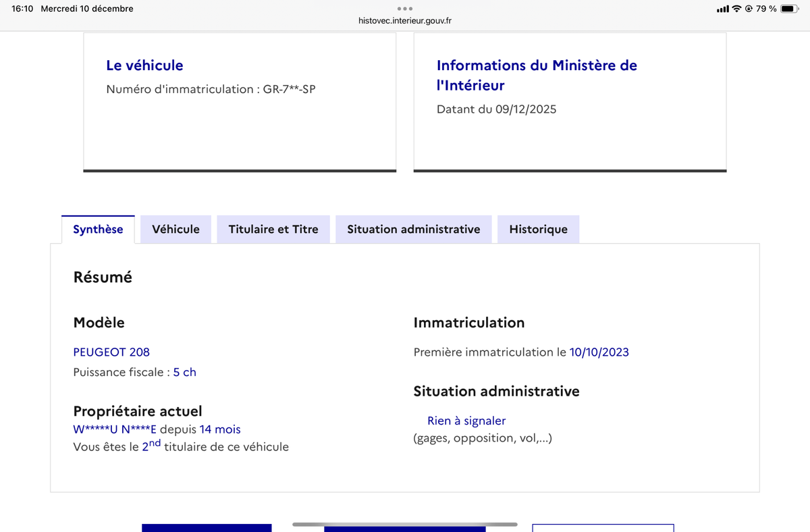Tap the orientation lock icon
810x532 pixels.
[x=749, y=9]
